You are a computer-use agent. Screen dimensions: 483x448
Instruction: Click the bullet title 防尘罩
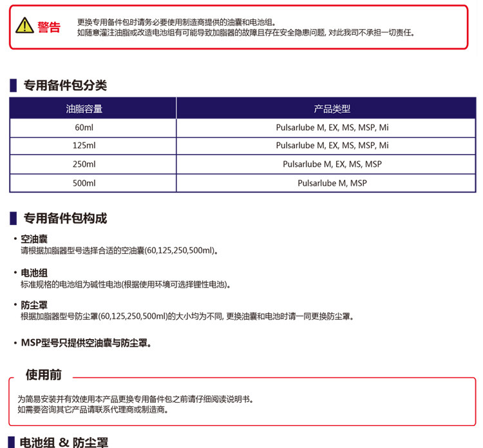click(34, 306)
